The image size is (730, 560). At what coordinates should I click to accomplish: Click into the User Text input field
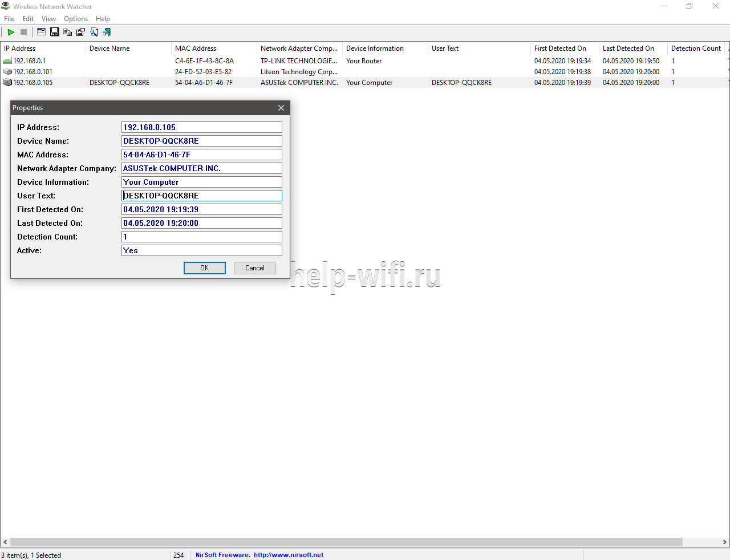[202, 196]
